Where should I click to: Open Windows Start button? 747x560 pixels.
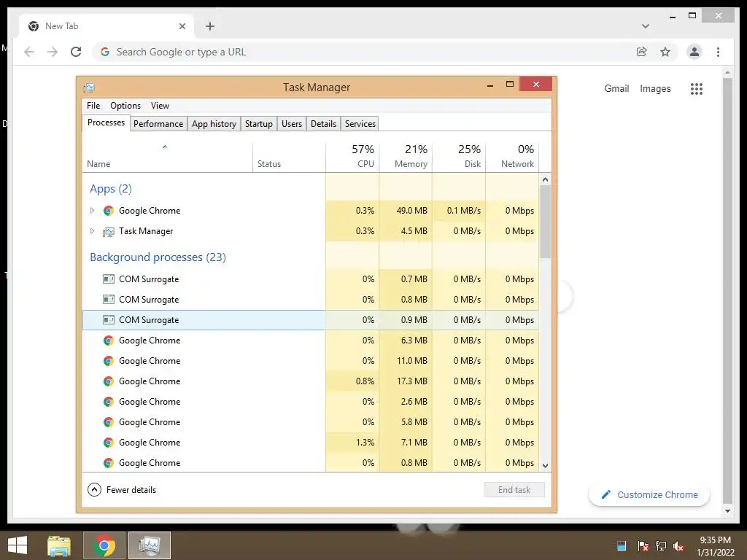(x=18, y=545)
